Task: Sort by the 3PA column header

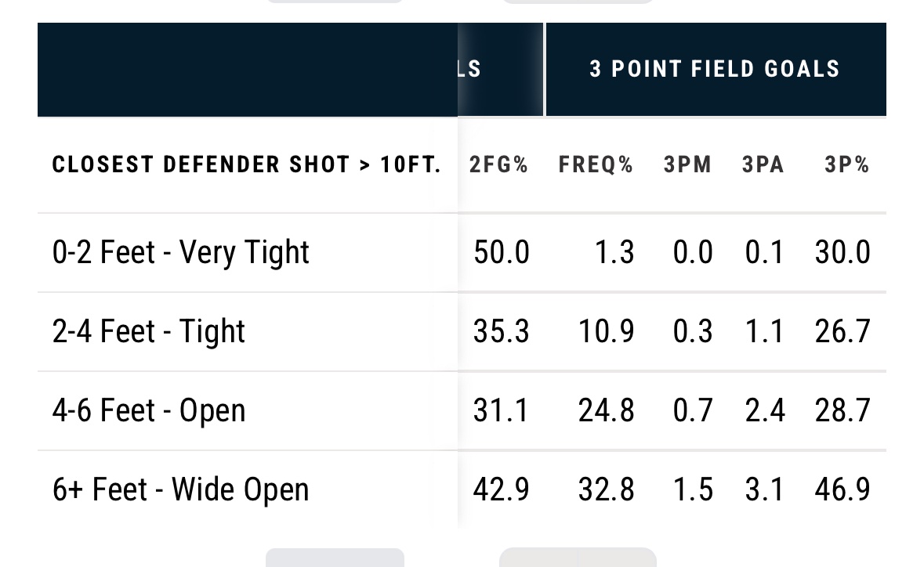Action: tap(763, 165)
